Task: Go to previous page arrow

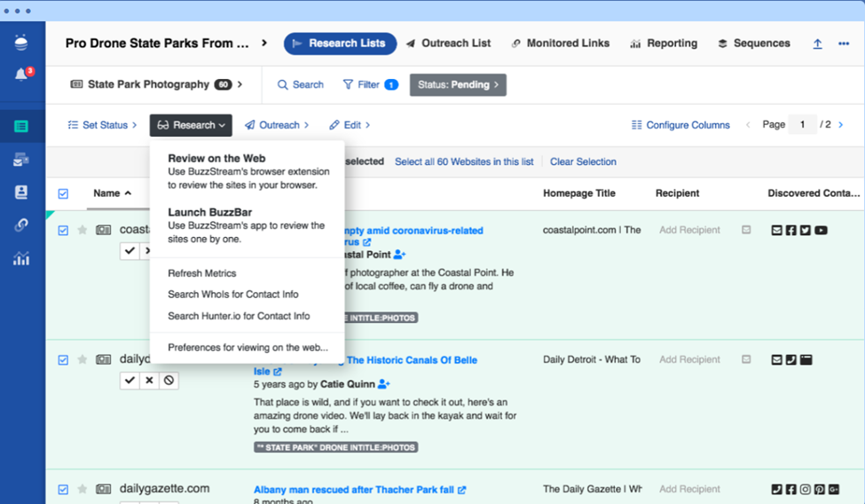Action: (748, 125)
